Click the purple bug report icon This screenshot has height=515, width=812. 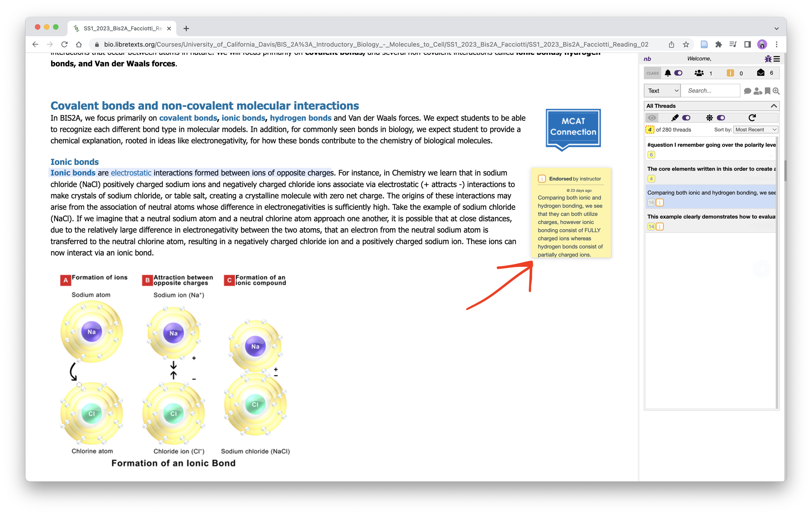768,59
